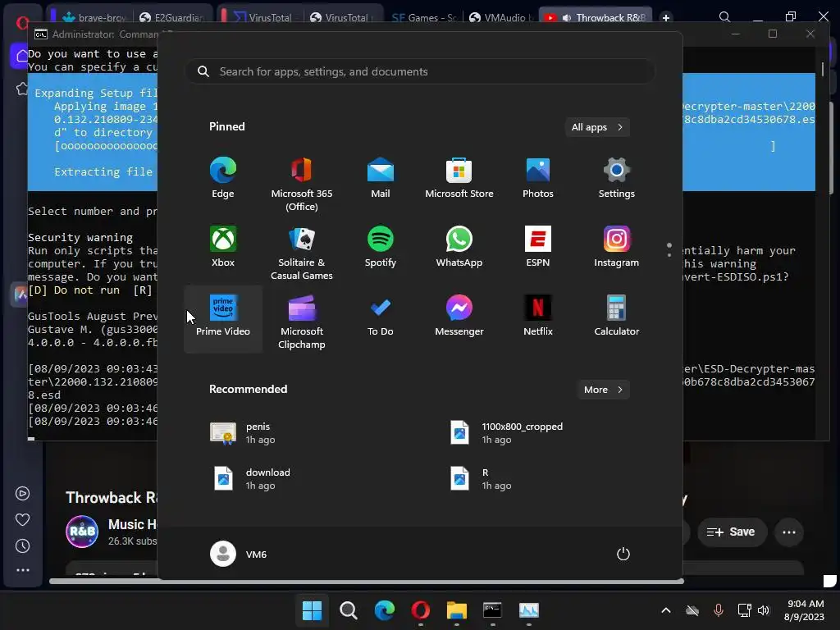Click the power button in Start menu

pyautogui.click(x=623, y=554)
